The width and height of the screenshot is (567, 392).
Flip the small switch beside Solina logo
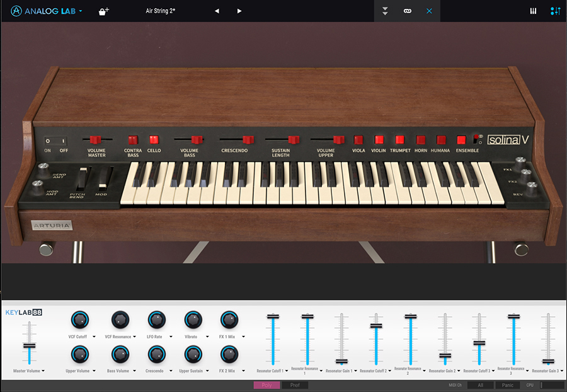click(476, 139)
